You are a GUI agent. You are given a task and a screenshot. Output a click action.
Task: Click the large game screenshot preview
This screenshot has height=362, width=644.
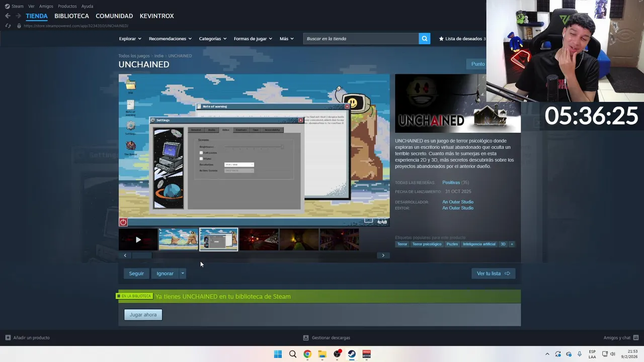click(x=254, y=150)
